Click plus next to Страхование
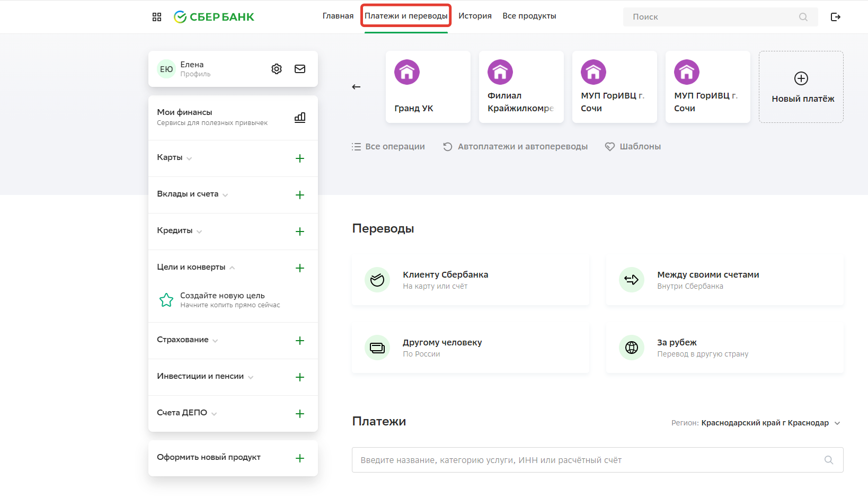 300,341
